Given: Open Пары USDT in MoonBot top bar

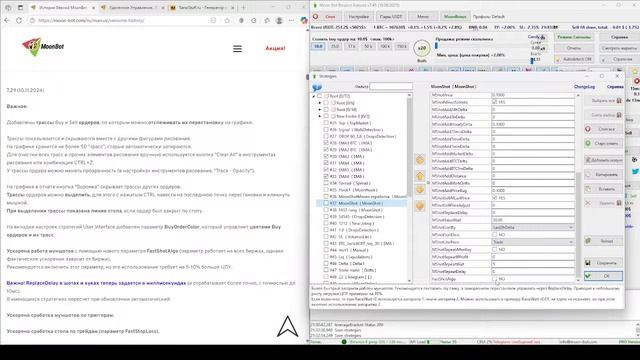Looking at the screenshot, I should (391, 17).
